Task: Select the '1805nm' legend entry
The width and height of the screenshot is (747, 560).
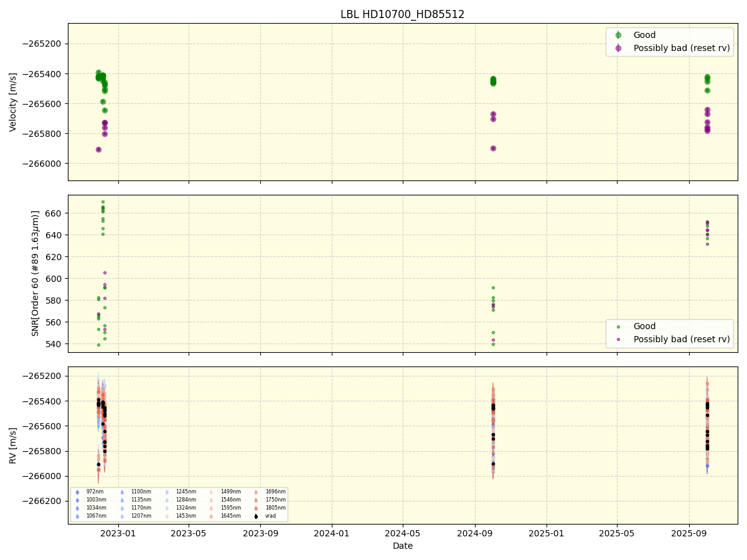Action: pyautogui.click(x=275, y=508)
